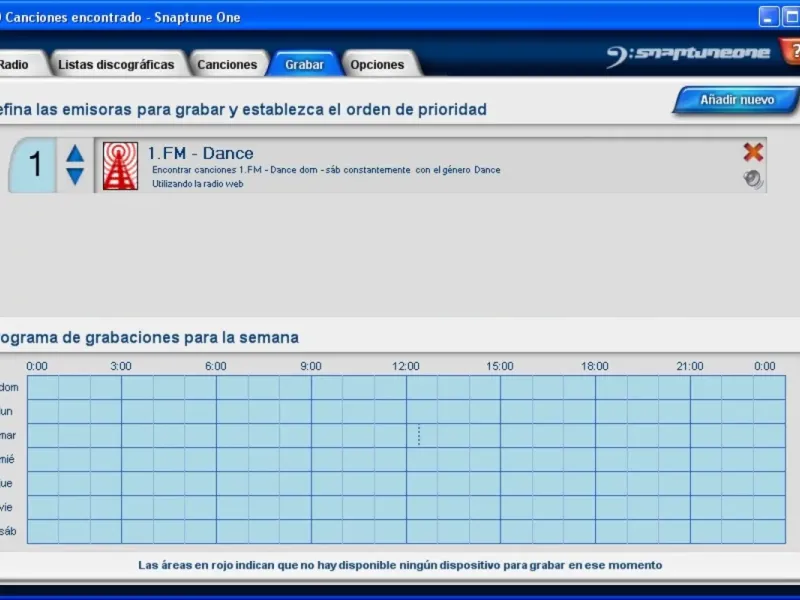This screenshot has height=600, width=800.
Task: Click the 12:00 time label
Action: 406,366
